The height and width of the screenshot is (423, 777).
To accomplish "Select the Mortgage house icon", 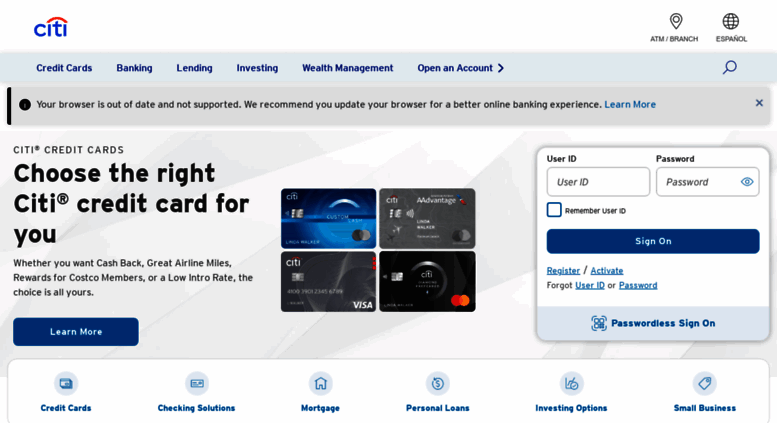I will (x=321, y=383).
